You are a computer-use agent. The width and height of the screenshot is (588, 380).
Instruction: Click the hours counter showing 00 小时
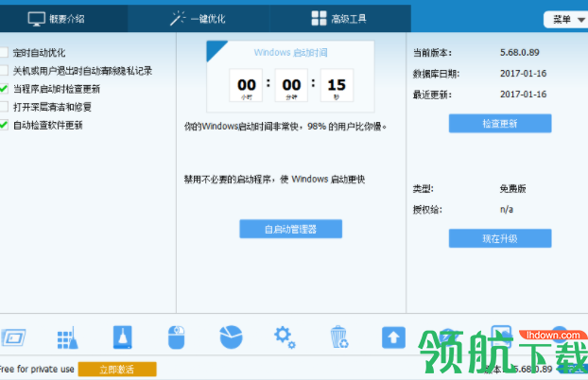pyautogui.click(x=246, y=85)
